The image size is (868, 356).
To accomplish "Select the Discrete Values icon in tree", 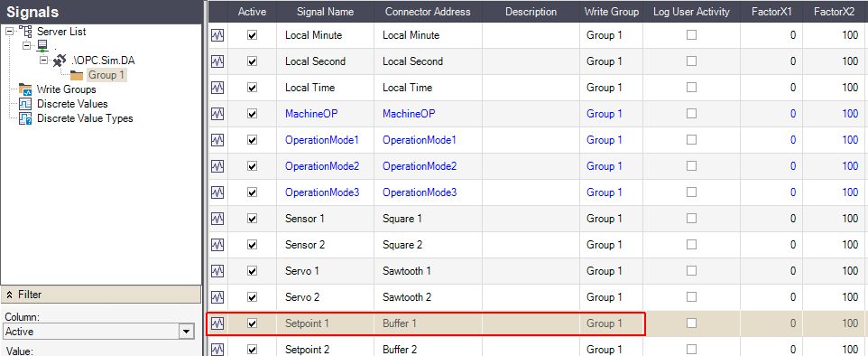I will [25, 104].
